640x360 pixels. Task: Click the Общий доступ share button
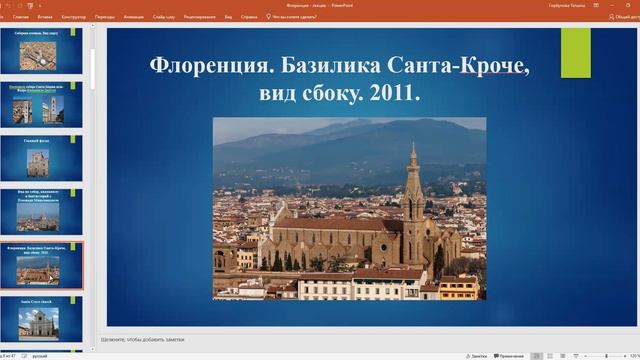624,17
